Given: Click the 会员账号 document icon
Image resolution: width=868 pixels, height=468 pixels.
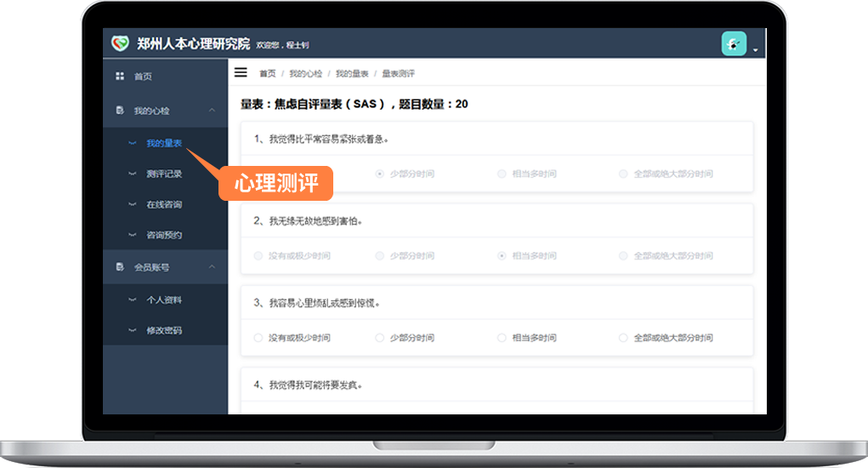Looking at the screenshot, I should [x=120, y=267].
